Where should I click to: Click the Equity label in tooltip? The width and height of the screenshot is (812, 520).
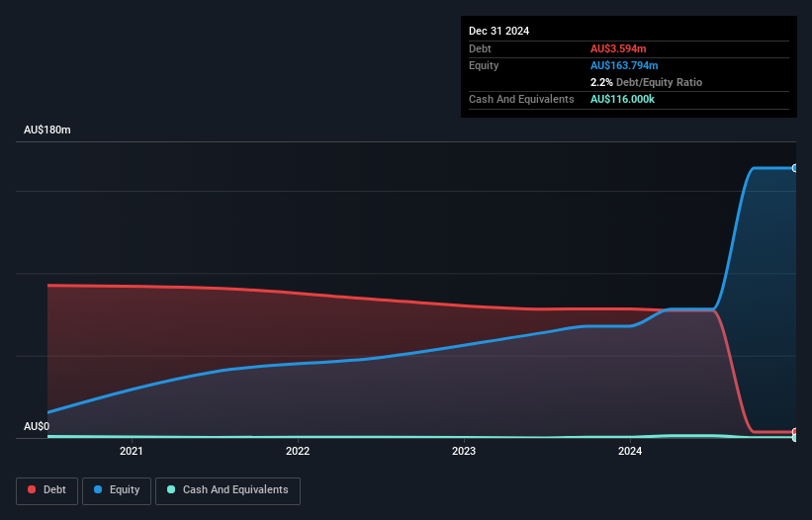484,65
